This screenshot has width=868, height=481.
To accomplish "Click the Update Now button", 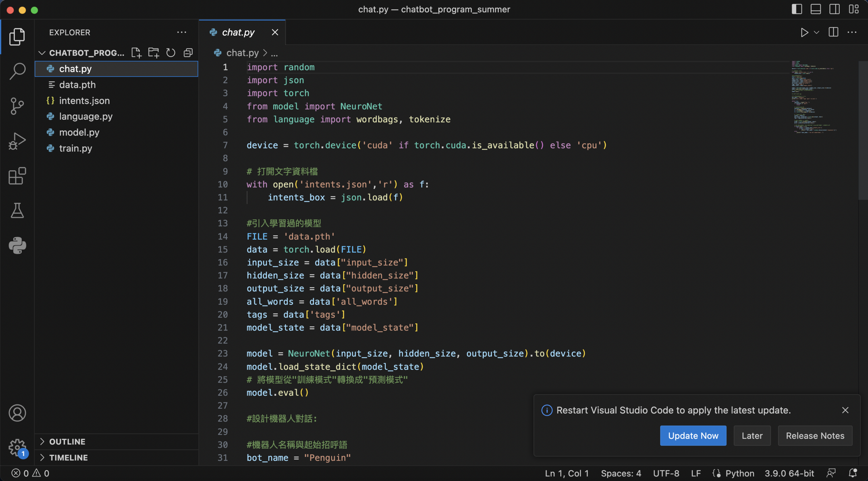I will pos(693,435).
